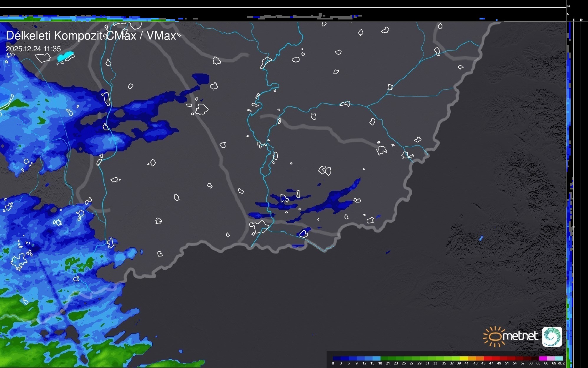588x368 pixels.
Task: Click the small isolated blue echo on the eastern terrain
Action: (481, 238)
